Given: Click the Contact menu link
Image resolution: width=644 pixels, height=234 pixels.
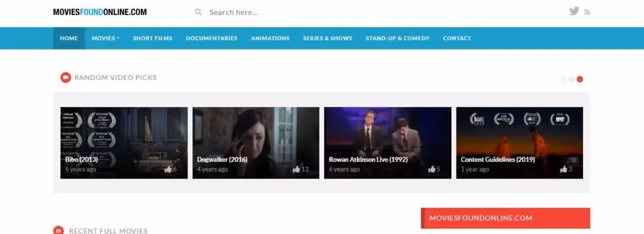Looking at the screenshot, I should tap(457, 38).
